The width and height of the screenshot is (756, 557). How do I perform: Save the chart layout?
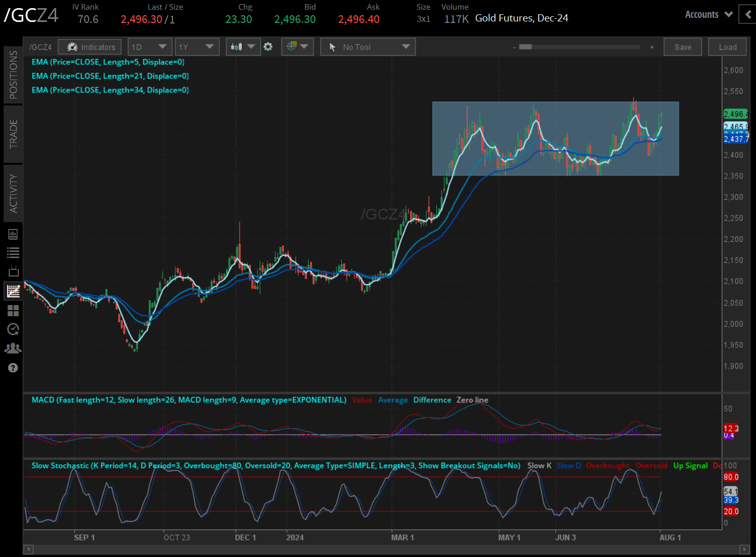tap(683, 46)
